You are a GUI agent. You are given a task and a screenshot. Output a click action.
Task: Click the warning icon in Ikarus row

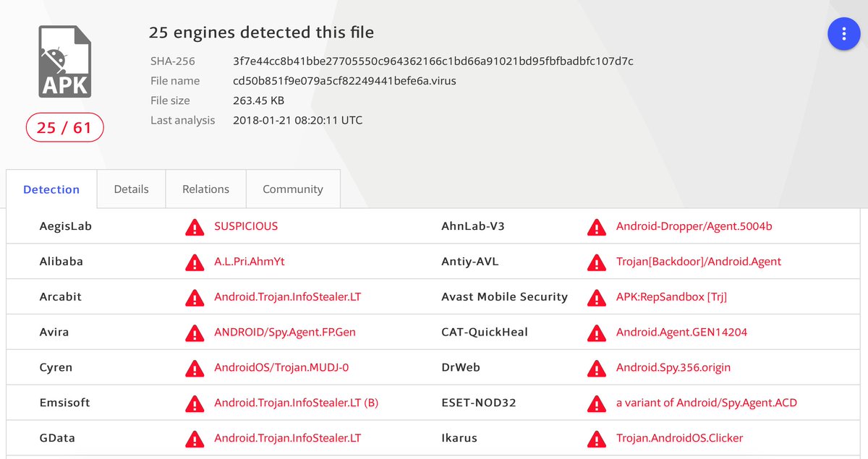pos(597,439)
